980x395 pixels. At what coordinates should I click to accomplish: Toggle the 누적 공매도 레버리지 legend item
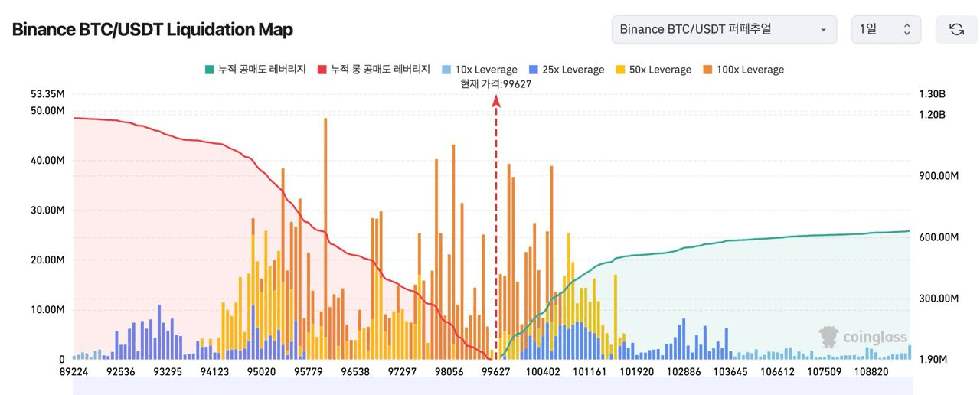tap(255, 70)
